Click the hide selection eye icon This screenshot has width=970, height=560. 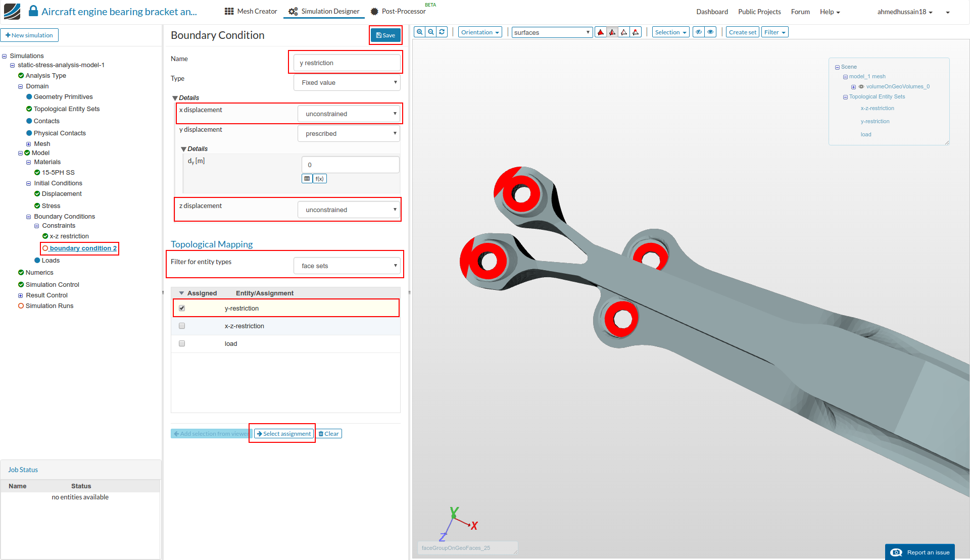(x=699, y=32)
